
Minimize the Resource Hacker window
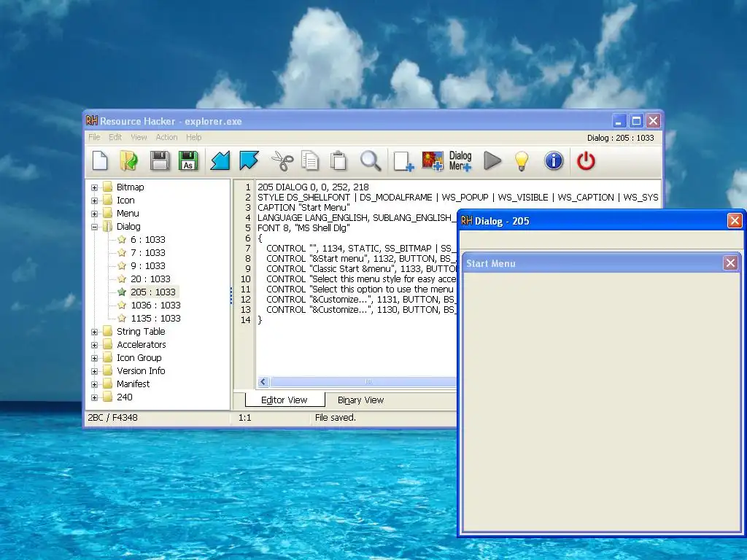pos(619,121)
